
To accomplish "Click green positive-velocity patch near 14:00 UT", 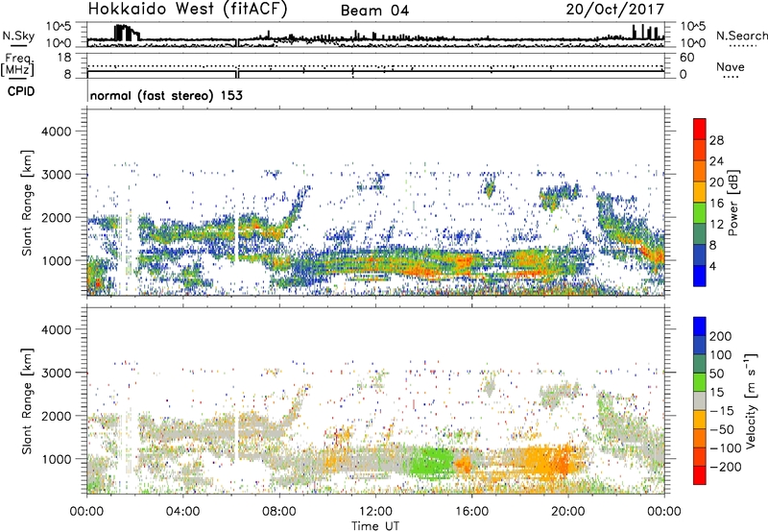I will (431, 462).
